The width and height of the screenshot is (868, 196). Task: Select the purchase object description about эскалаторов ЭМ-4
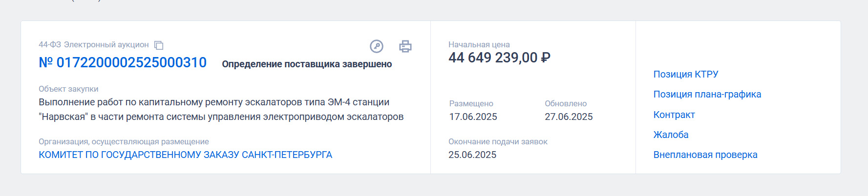[x=221, y=109]
